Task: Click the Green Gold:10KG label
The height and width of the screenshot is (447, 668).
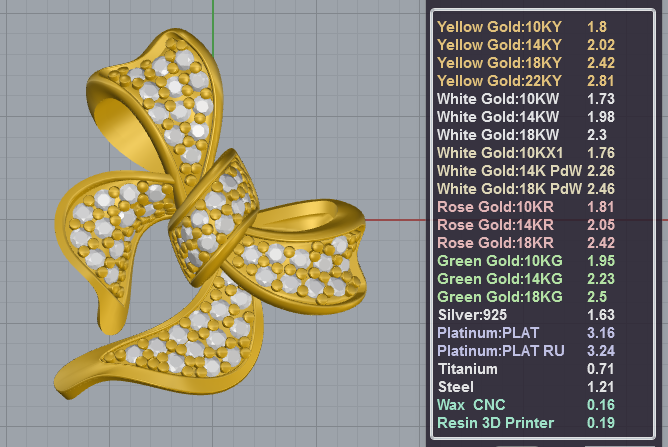Action: coord(500,261)
